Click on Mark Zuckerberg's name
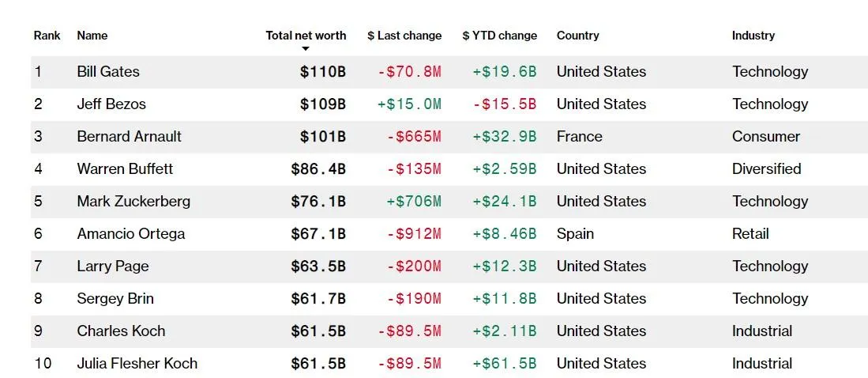The height and width of the screenshot is (378, 868). click(133, 201)
